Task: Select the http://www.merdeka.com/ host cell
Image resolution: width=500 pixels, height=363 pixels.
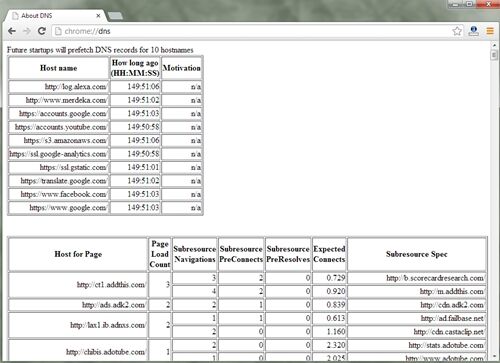Action: (59, 100)
